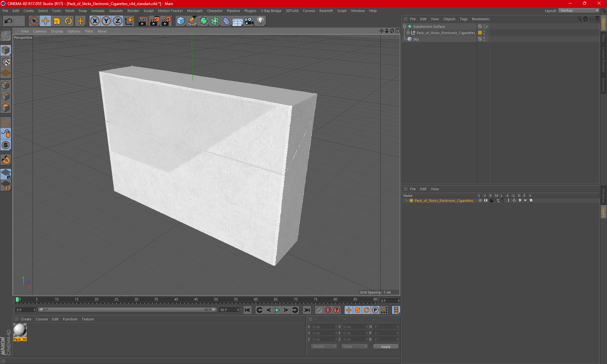Click the Apply button

(386, 347)
